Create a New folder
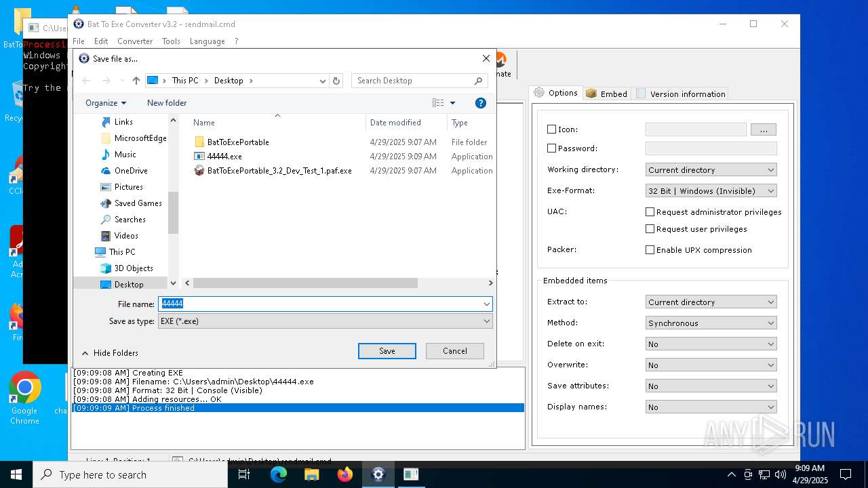This screenshot has width=868, height=488. [167, 103]
